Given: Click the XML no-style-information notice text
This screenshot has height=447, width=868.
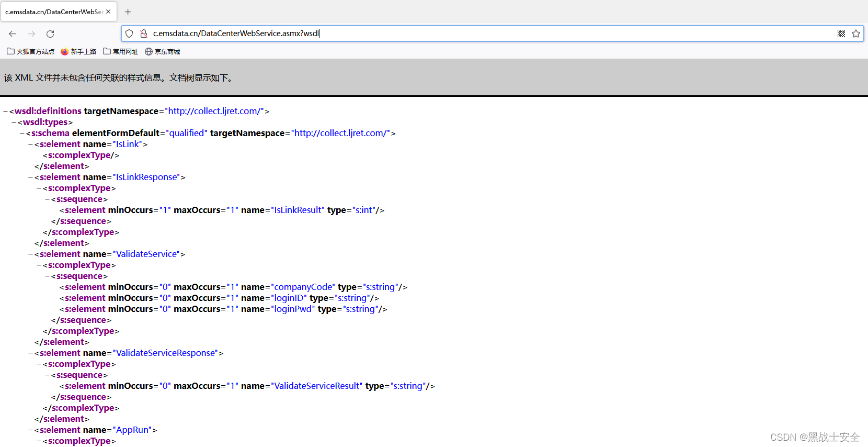Looking at the screenshot, I should coord(119,77).
